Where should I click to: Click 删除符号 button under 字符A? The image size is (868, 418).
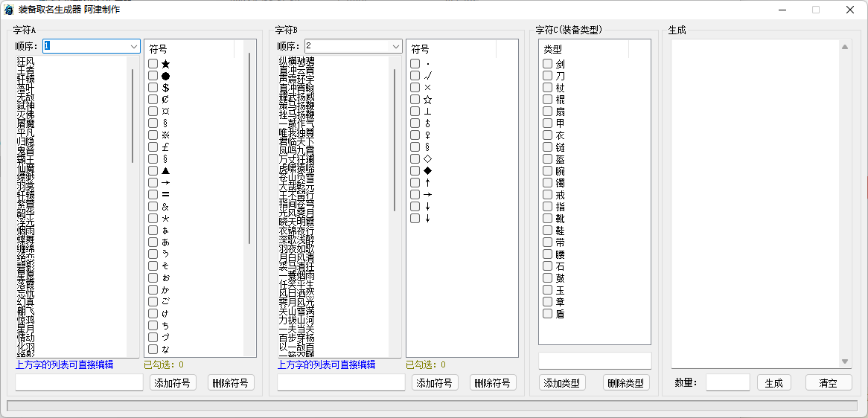[231, 382]
